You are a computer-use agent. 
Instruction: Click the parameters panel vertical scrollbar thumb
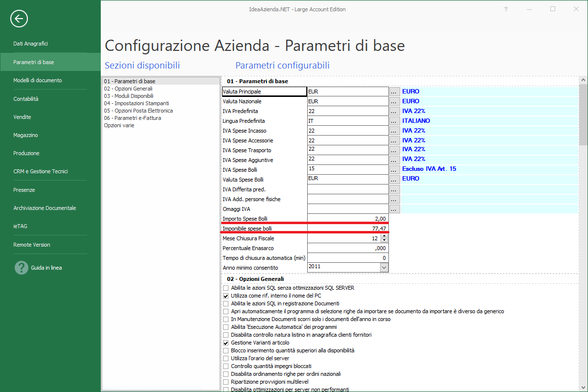583,115
